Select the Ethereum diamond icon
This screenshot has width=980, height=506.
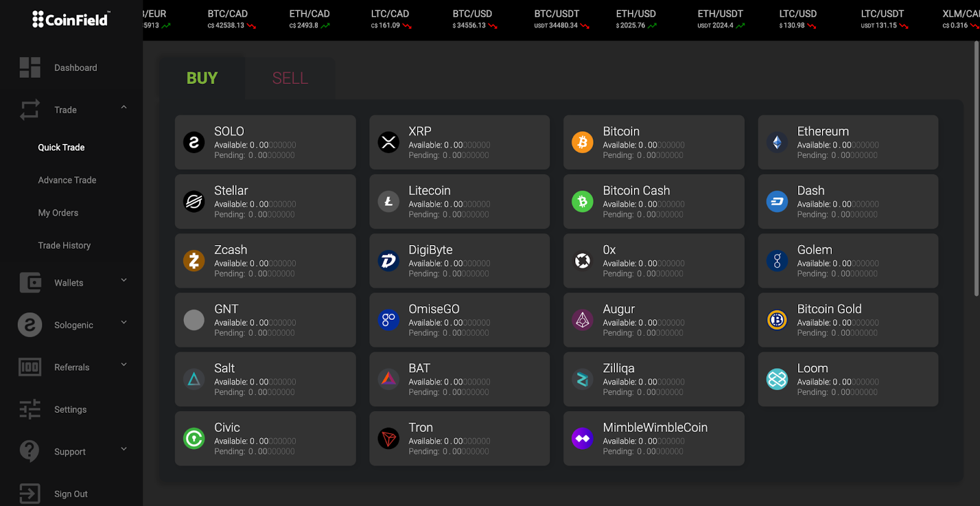click(777, 142)
